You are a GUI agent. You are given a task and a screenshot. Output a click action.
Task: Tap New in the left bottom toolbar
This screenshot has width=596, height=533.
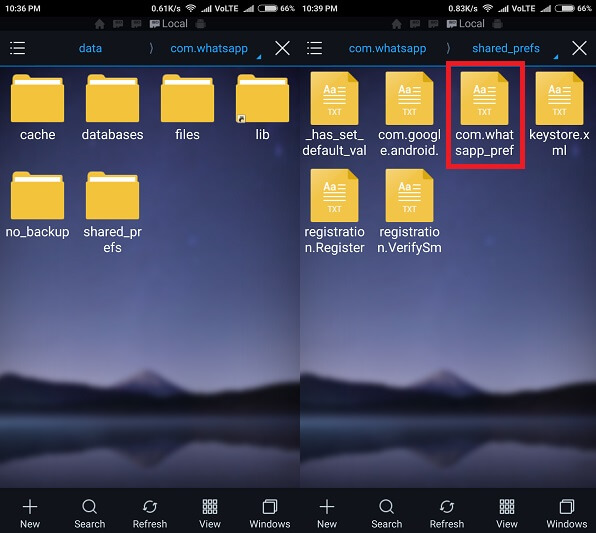click(30, 514)
